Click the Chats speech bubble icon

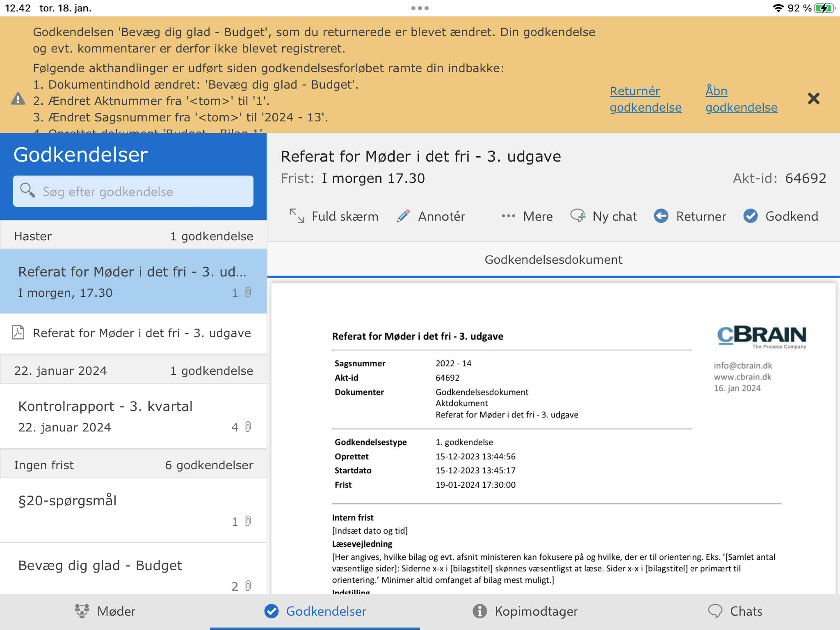pyautogui.click(x=715, y=611)
